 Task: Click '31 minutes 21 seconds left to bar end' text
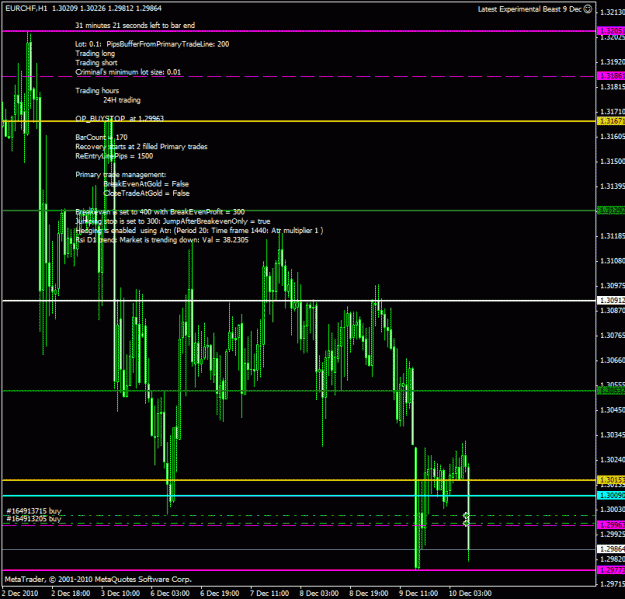[x=135, y=25]
